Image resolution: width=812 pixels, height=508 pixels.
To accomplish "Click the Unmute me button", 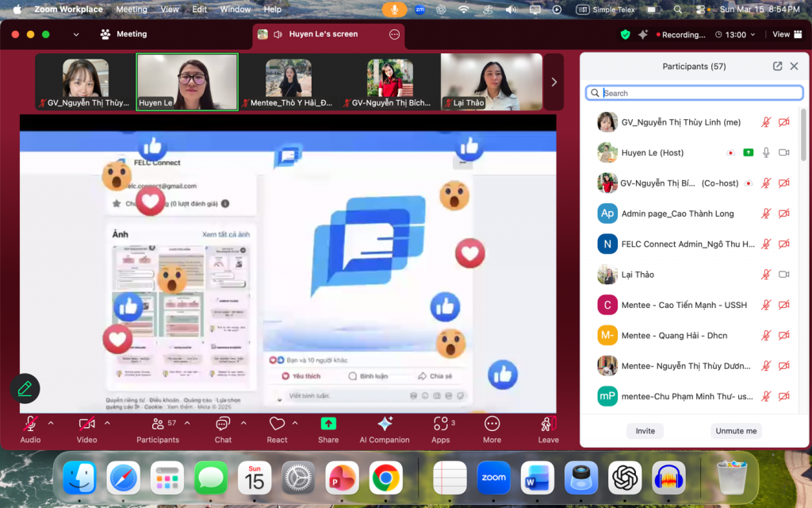I will point(736,431).
